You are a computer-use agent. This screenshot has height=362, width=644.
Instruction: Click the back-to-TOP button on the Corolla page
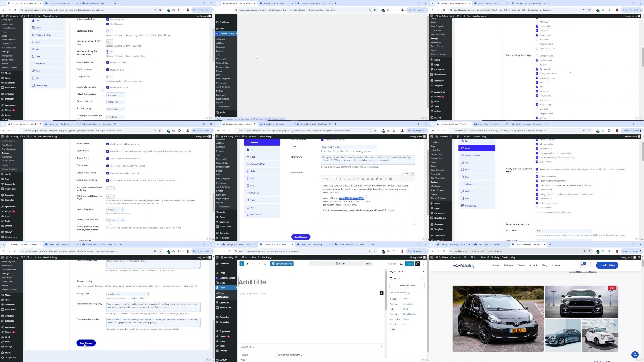(635, 355)
